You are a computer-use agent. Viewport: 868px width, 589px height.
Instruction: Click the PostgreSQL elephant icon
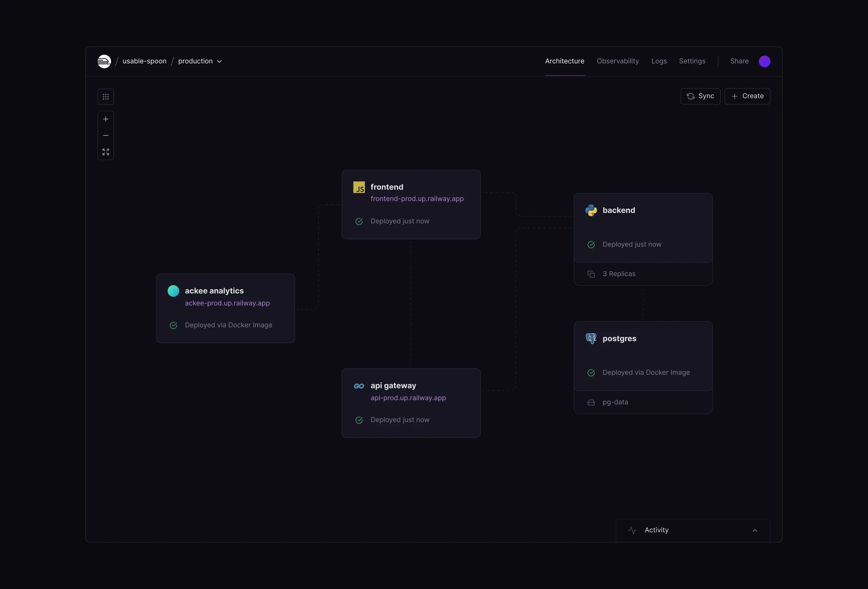(x=591, y=339)
